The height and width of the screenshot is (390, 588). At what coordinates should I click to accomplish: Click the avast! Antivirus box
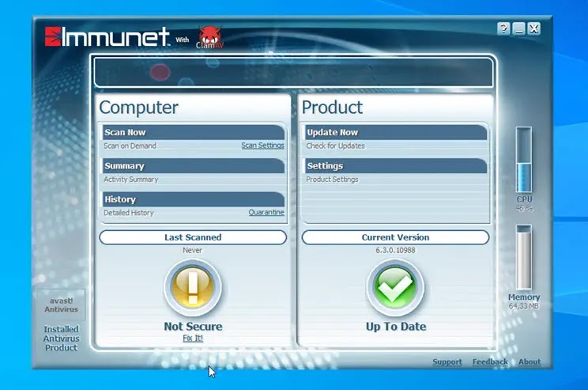click(x=61, y=305)
